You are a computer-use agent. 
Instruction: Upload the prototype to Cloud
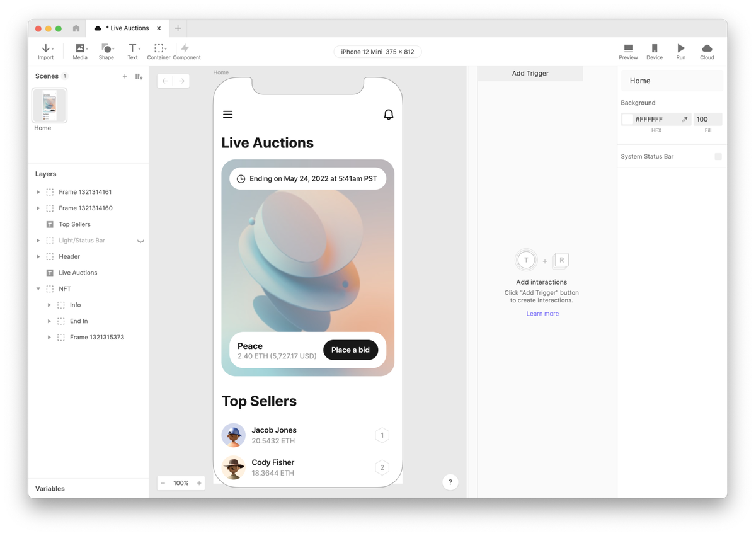click(706, 49)
